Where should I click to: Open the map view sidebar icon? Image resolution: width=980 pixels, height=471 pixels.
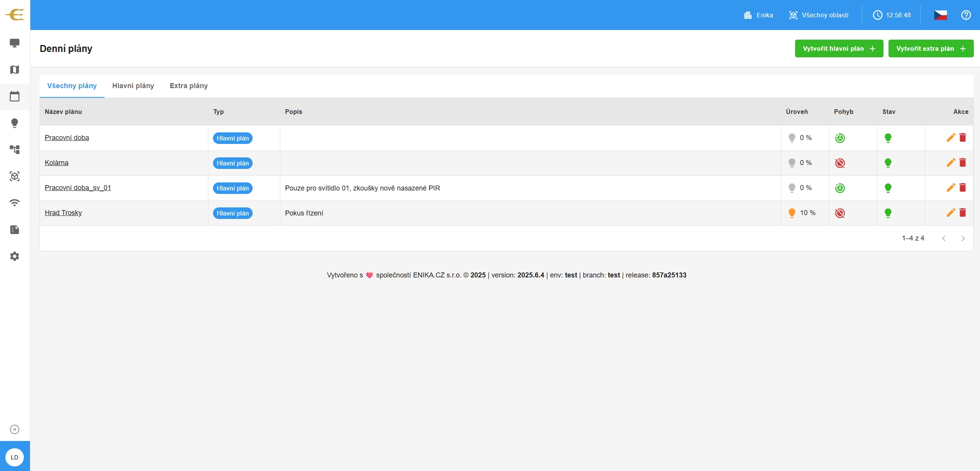[x=15, y=70]
